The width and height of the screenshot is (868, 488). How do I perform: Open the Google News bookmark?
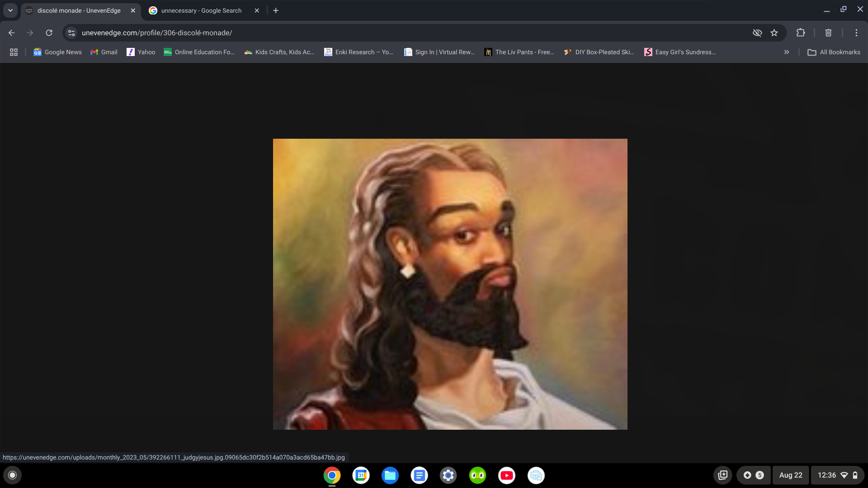tap(57, 52)
